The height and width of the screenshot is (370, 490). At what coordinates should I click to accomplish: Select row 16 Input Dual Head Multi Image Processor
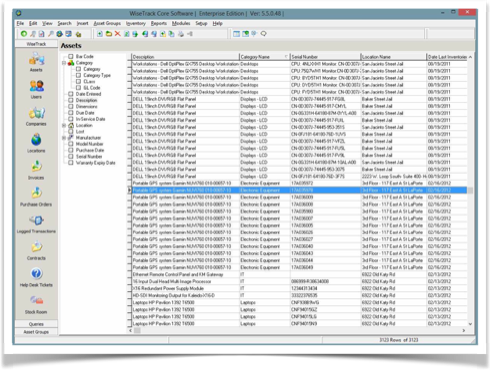click(x=297, y=282)
